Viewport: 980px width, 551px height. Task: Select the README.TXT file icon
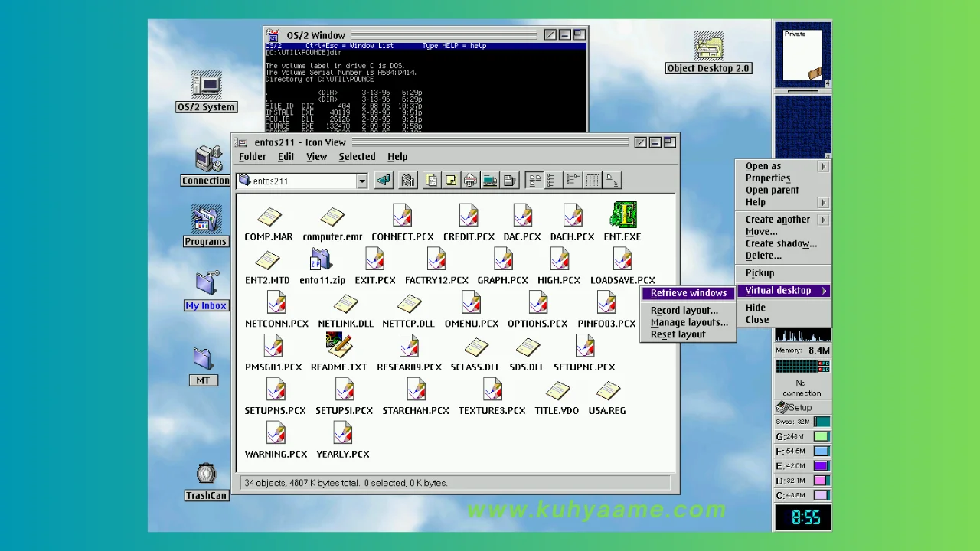tap(338, 346)
